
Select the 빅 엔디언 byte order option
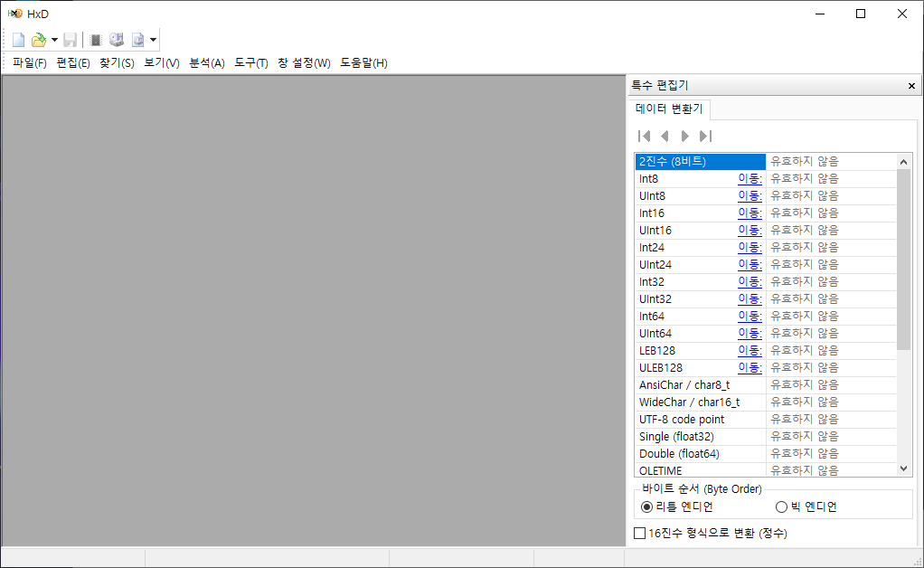click(781, 506)
